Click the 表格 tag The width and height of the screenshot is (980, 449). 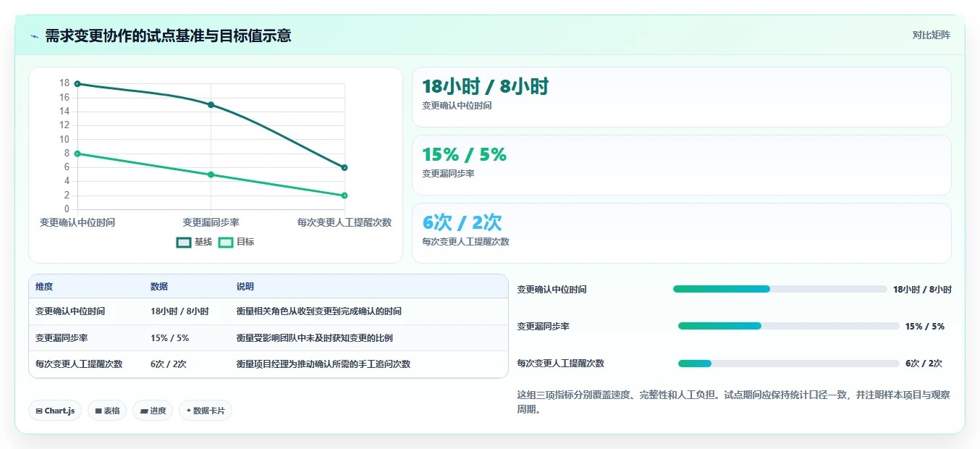point(107,411)
